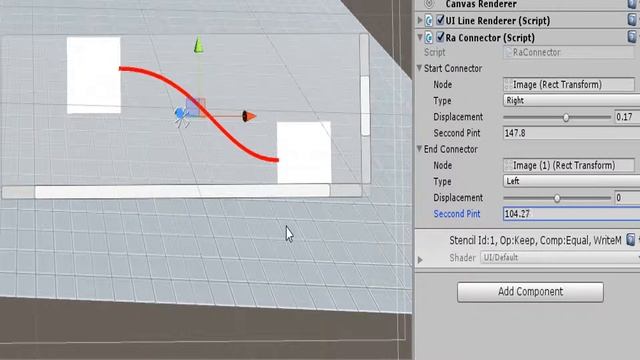Click the Canvas Renderer title
This screenshot has width=640, height=360.
point(481,4)
